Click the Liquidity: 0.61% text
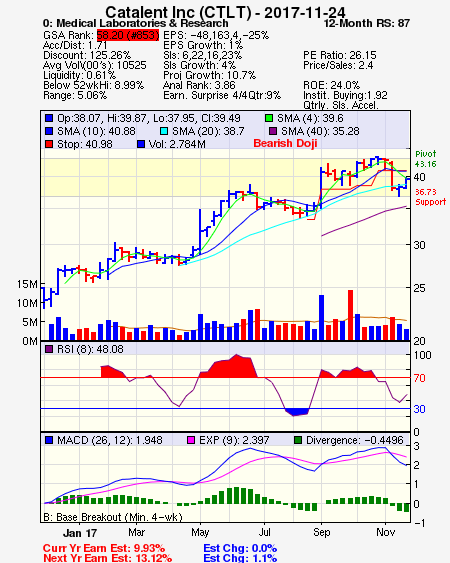This screenshot has width=450, height=563. 79,75
